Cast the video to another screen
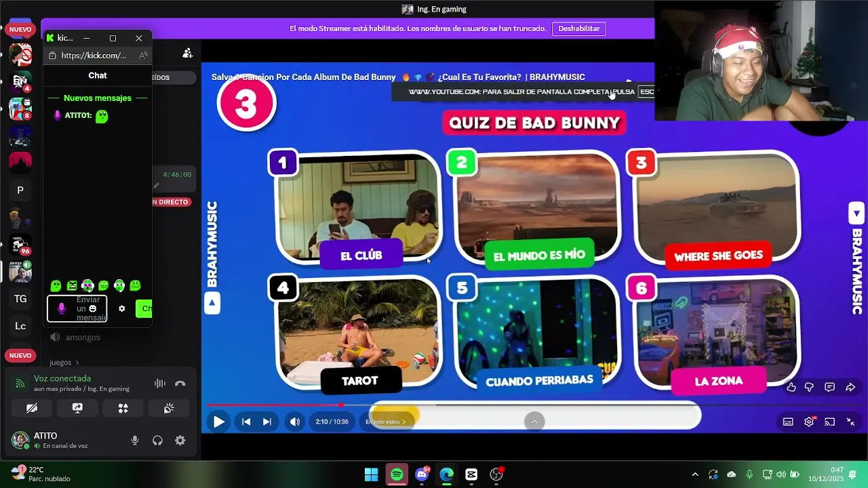 click(x=829, y=422)
